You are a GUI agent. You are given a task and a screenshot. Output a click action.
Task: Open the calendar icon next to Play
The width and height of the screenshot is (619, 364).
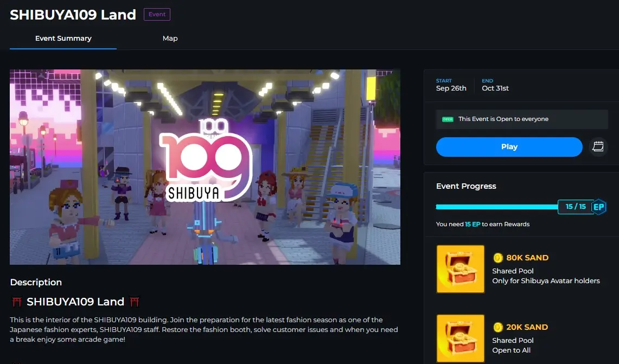(x=598, y=147)
